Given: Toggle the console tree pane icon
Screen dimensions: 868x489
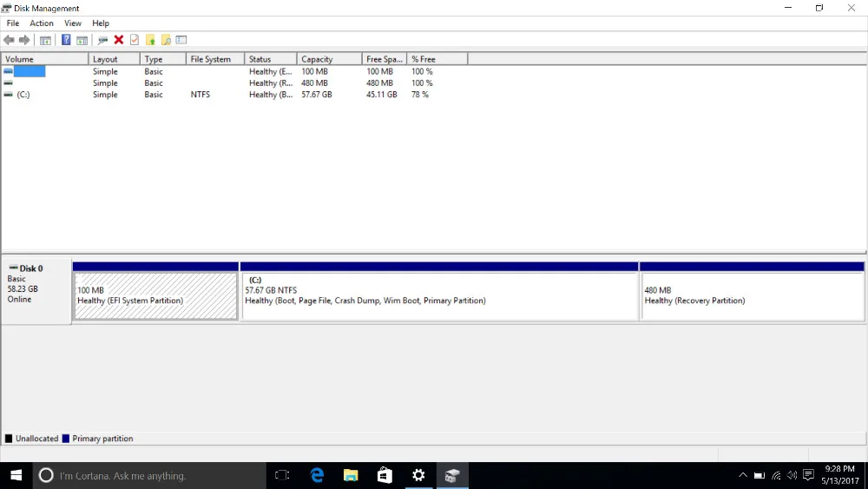Looking at the screenshot, I should click(45, 40).
